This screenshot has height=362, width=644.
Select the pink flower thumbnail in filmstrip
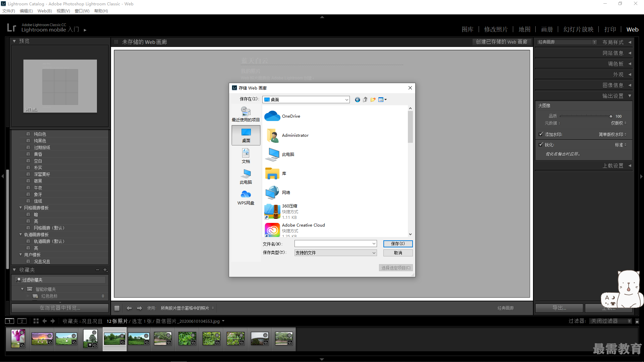tap(18, 339)
